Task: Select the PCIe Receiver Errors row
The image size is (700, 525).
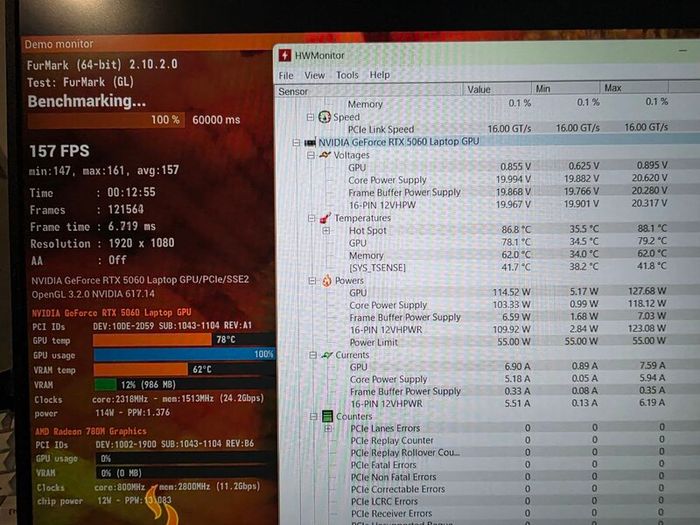Action: click(489, 513)
